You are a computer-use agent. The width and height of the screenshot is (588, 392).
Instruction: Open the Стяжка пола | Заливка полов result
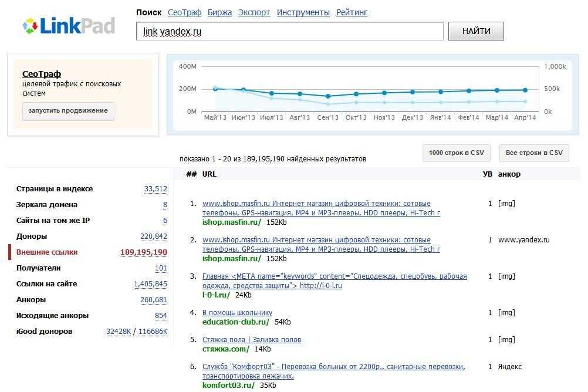(251, 340)
